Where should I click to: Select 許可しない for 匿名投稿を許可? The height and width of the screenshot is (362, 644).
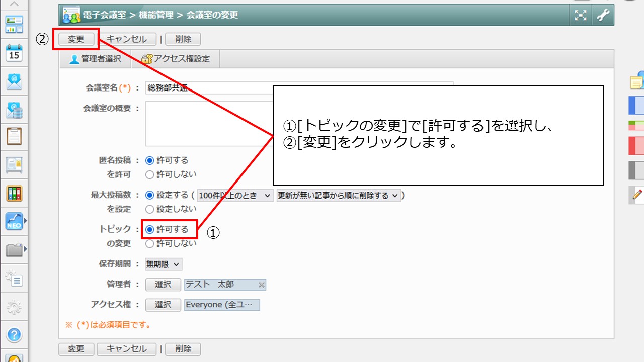(x=149, y=175)
